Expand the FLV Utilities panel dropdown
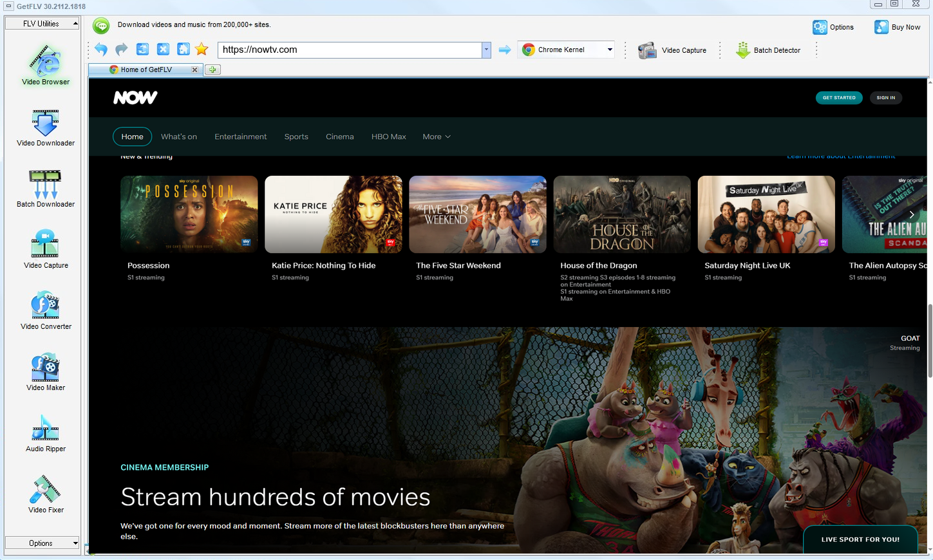Screen dimensions: 933x560 (x=42, y=23)
